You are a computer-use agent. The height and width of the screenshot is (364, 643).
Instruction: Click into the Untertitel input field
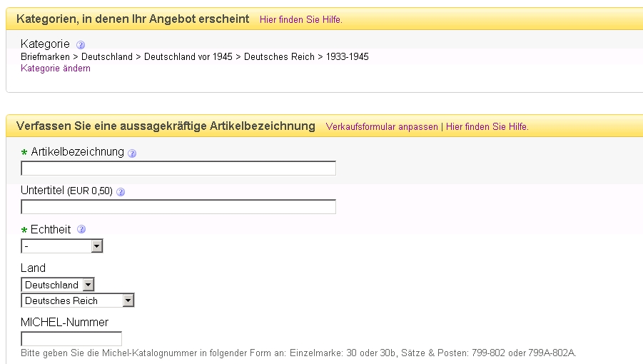click(178, 207)
